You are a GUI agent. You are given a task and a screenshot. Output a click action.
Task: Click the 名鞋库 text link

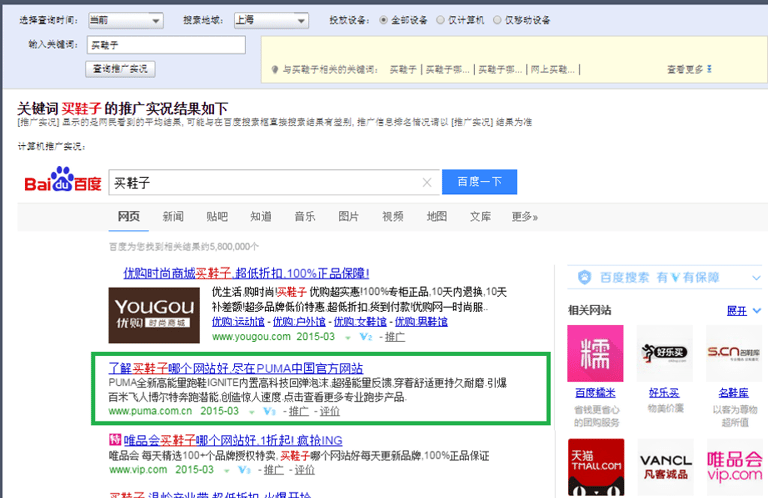click(x=734, y=393)
